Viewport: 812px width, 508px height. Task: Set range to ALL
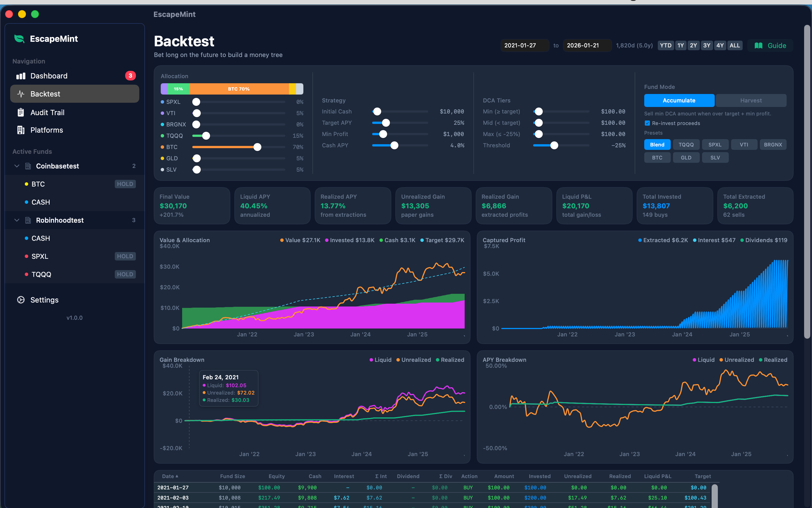734,45
